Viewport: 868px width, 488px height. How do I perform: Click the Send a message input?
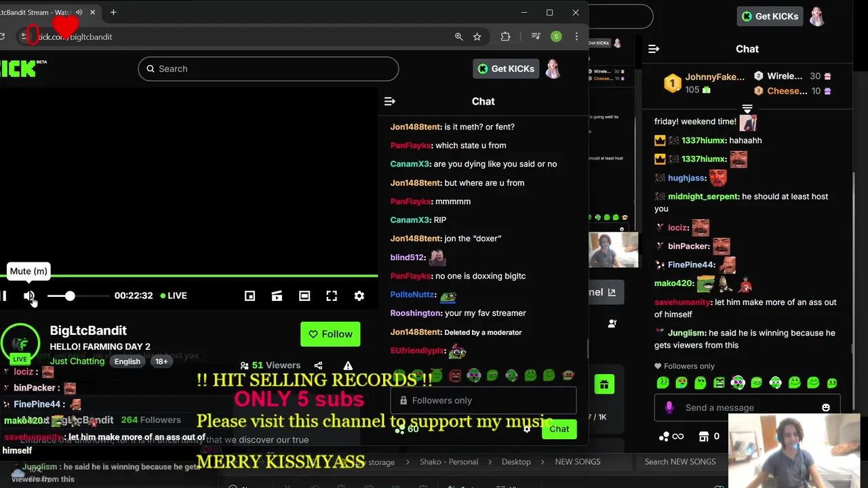pos(746,407)
